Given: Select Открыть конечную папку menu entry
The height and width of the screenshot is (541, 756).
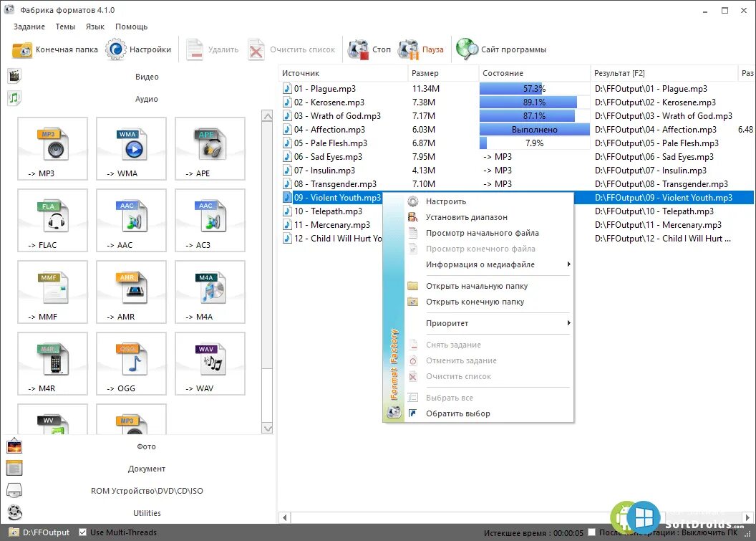Looking at the screenshot, I should pyautogui.click(x=489, y=302).
